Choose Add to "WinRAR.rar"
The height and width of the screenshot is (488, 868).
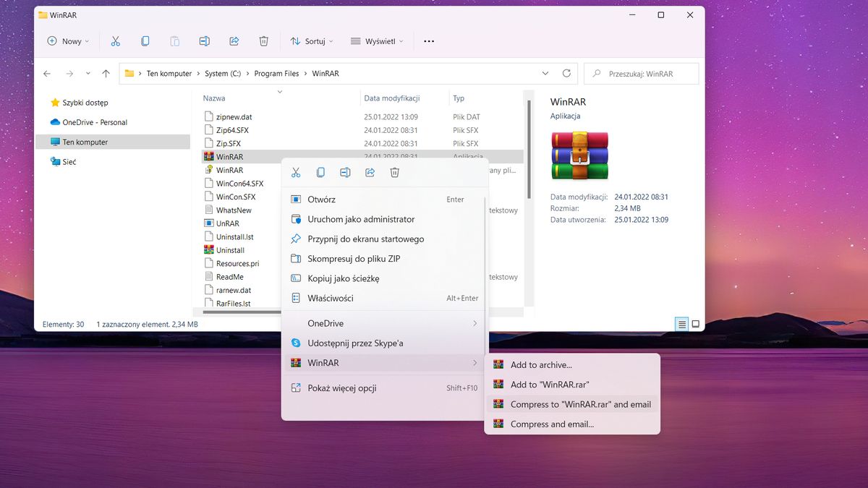(572, 385)
